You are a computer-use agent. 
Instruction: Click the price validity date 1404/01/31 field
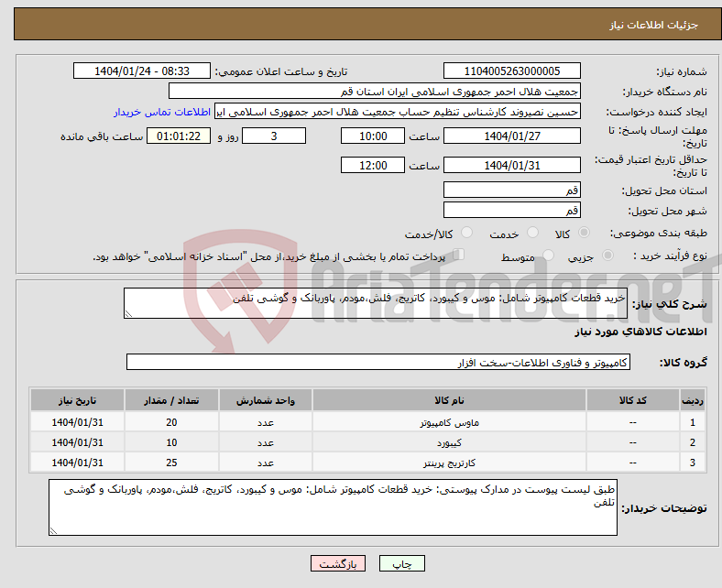(511, 165)
